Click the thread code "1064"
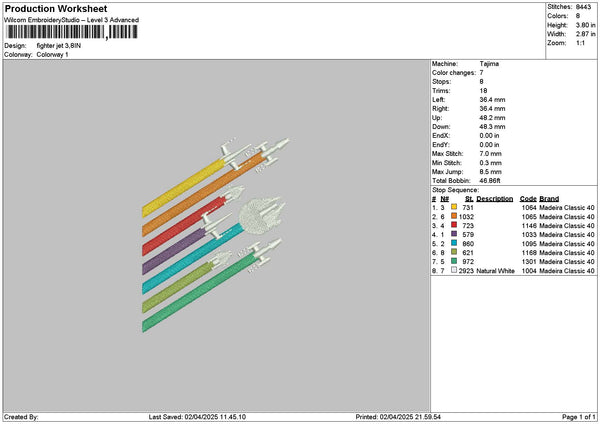This screenshot has width=600, height=424. 529,207
